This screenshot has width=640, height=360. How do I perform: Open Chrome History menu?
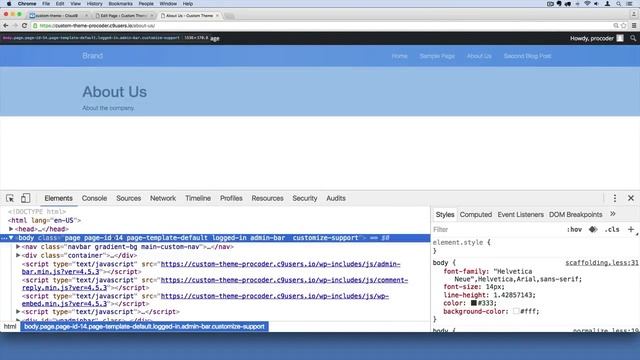click(x=94, y=4)
